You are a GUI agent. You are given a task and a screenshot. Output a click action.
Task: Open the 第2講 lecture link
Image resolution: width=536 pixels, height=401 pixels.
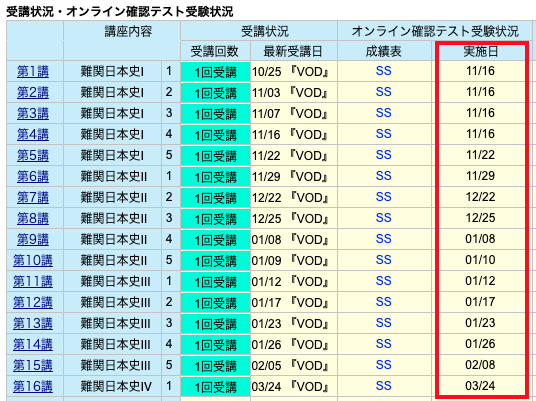33,92
